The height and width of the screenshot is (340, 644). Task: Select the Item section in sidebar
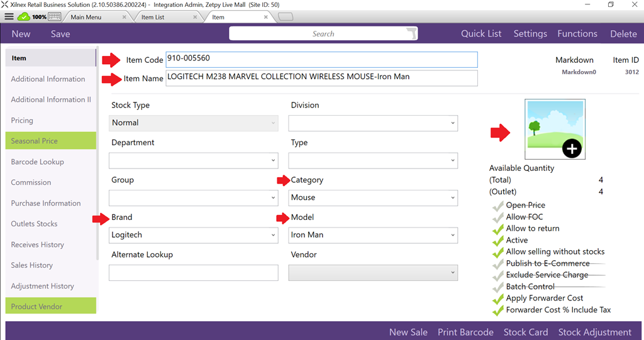(50, 58)
